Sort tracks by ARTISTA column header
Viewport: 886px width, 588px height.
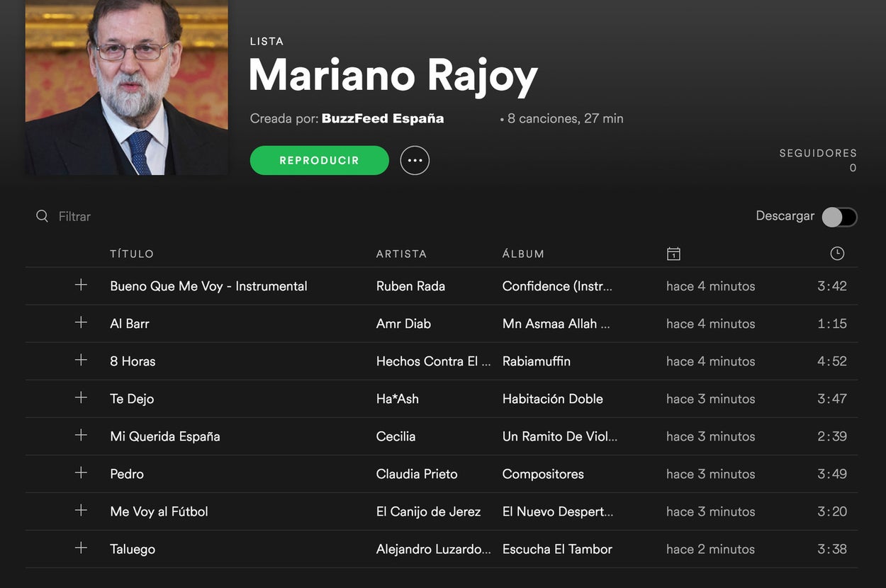(x=401, y=254)
